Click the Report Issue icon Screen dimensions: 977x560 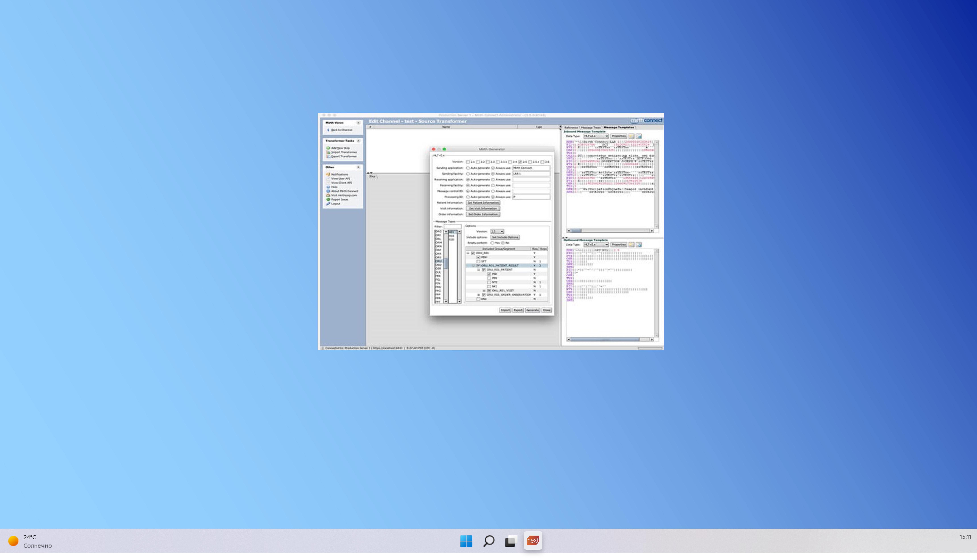[328, 200]
